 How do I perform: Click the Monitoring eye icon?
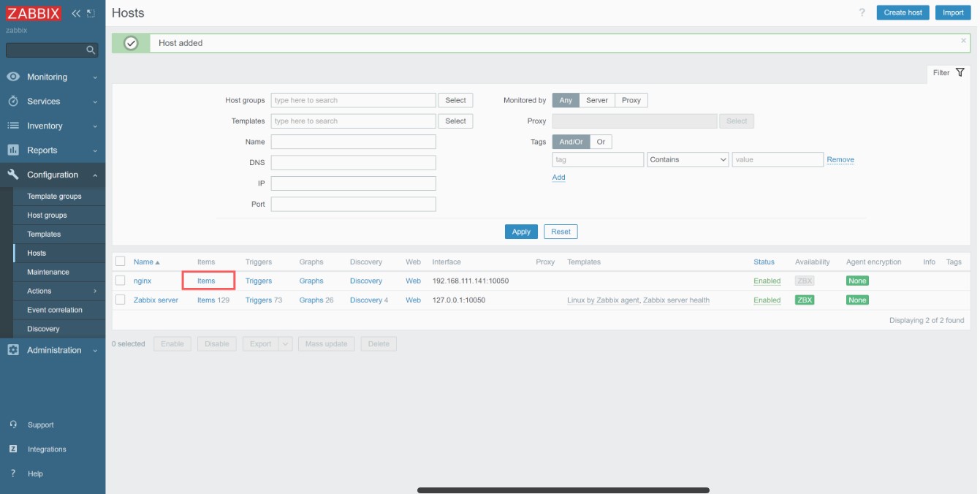pos(13,77)
